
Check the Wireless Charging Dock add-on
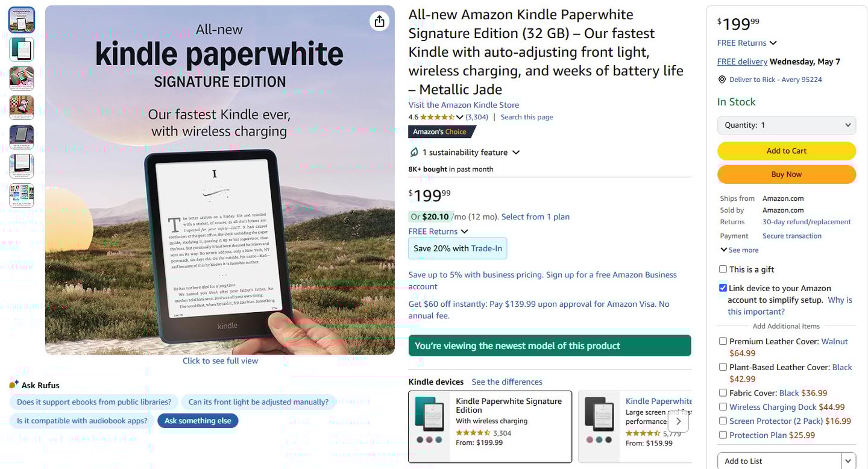pos(723,407)
